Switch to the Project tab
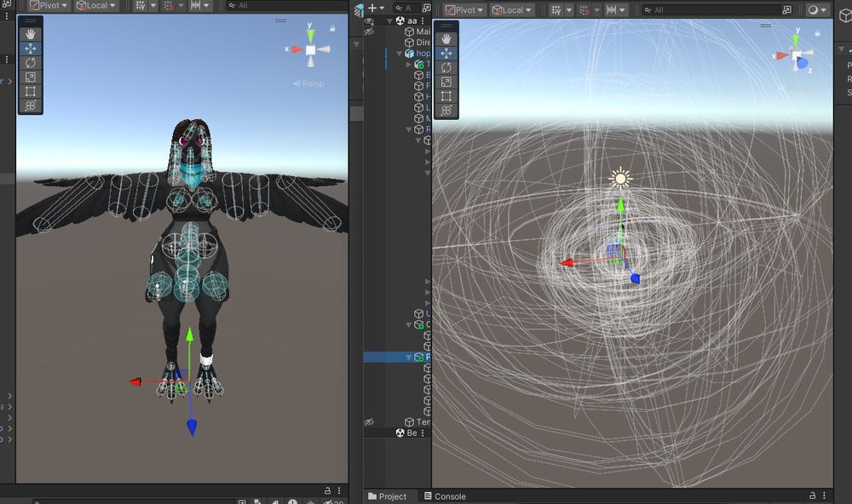852x504 pixels. (387, 496)
